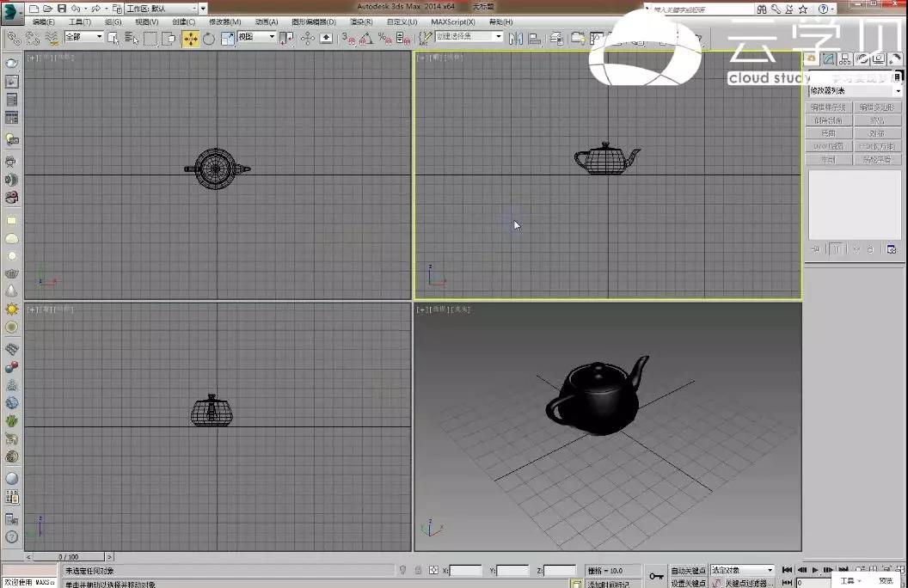Activate the Select and Move tool
The height and width of the screenshot is (588, 908).
click(x=190, y=39)
